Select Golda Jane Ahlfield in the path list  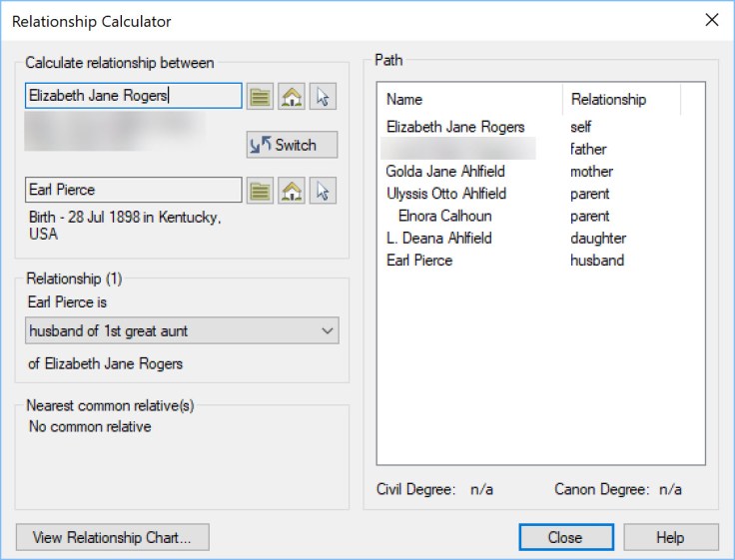(445, 172)
